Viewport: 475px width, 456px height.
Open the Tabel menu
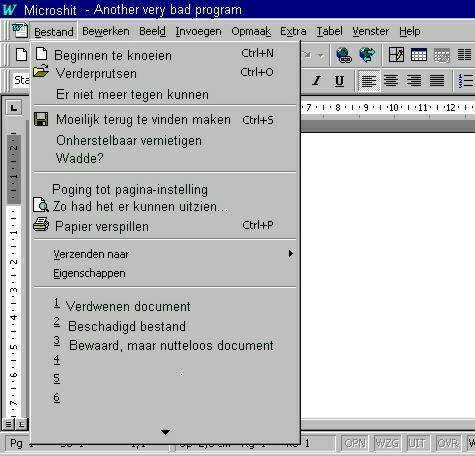[x=329, y=31]
